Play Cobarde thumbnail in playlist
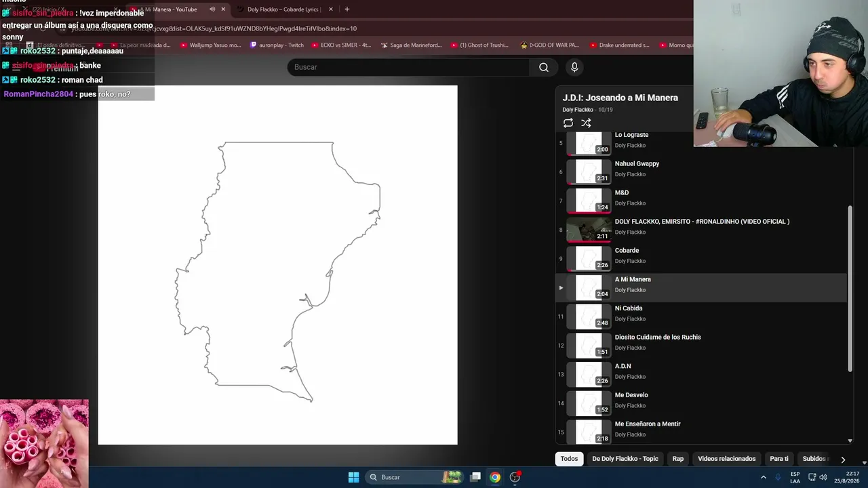Viewport: 868px width, 488px height. [x=589, y=258]
